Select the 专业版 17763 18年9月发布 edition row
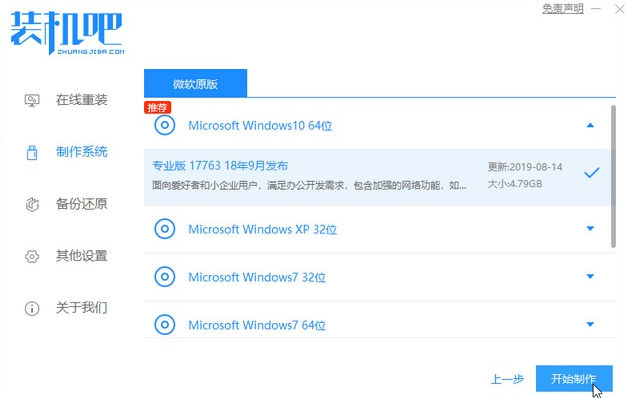This screenshot has height=398, width=625. point(377,177)
